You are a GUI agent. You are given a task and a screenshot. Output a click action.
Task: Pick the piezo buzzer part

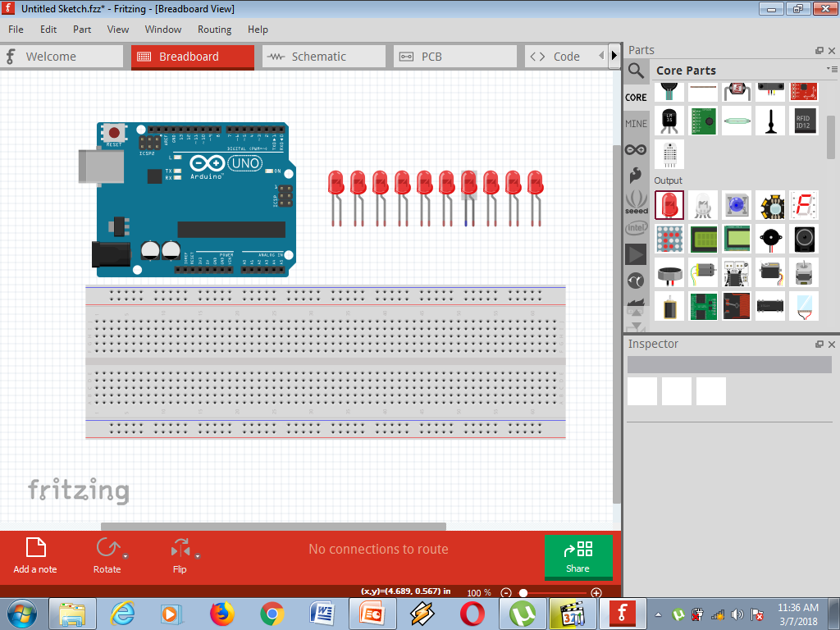(x=770, y=239)
